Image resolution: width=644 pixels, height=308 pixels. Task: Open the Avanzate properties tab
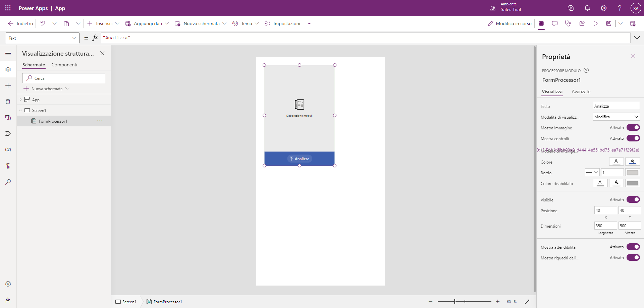tap(581, 91)
